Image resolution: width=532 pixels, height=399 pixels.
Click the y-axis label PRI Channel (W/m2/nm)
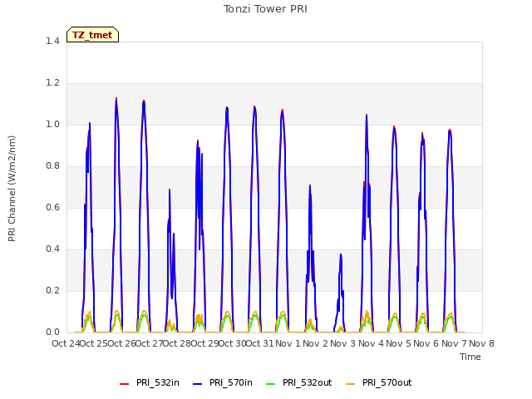12,189
